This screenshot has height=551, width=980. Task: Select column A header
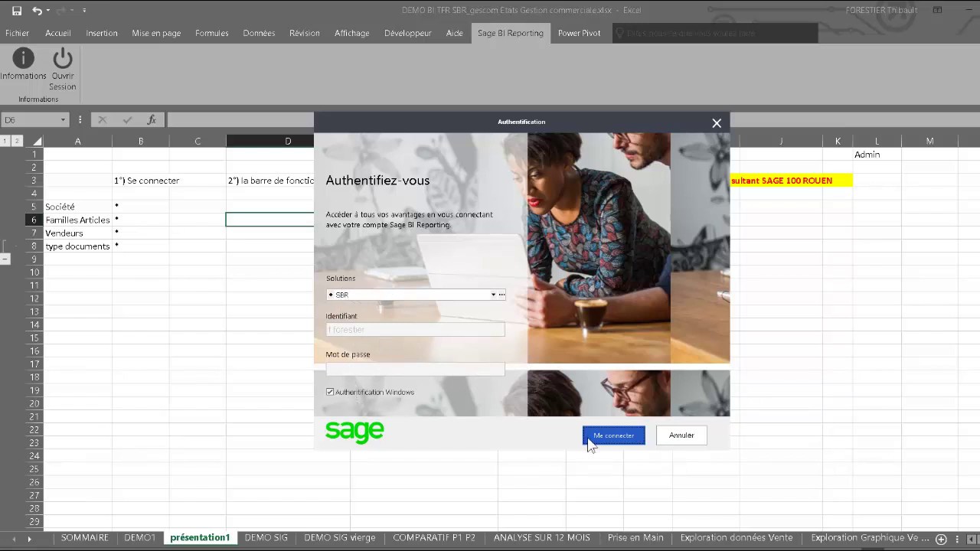tap(77, 141)
